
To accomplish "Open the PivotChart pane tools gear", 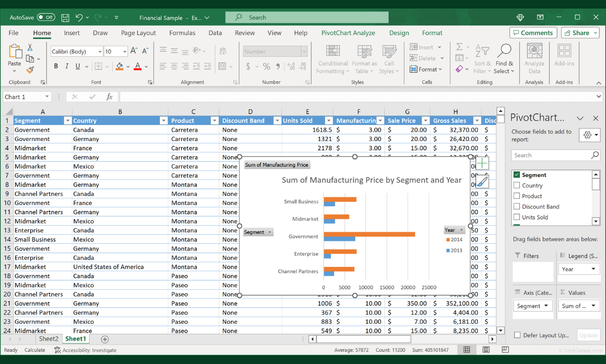I will [x=590, y=135].
